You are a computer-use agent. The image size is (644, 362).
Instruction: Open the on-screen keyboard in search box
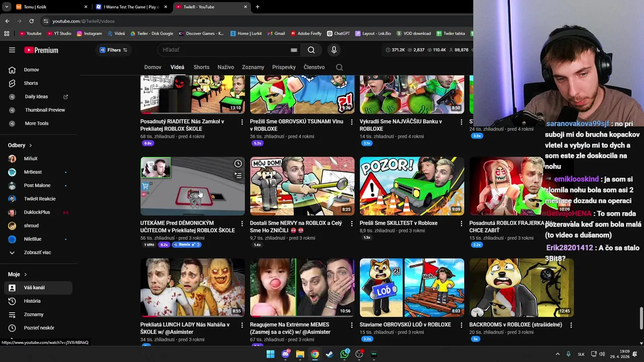pos(294,50)
